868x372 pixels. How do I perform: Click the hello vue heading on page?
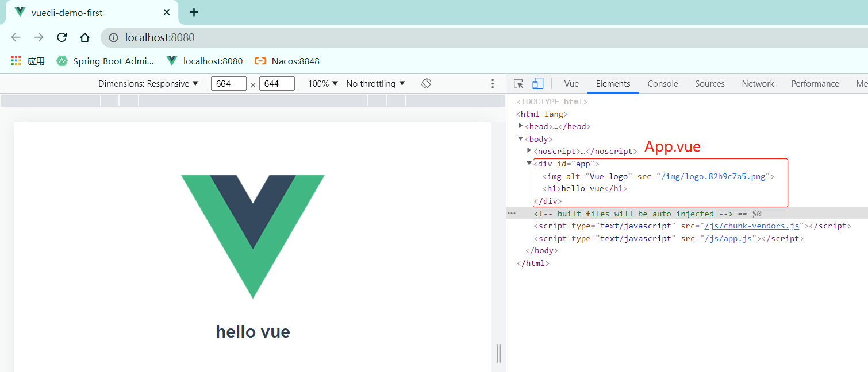[x=253, y=331]
